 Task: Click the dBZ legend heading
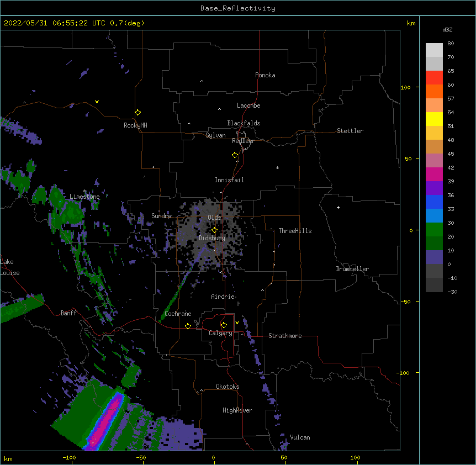[447, 29]
